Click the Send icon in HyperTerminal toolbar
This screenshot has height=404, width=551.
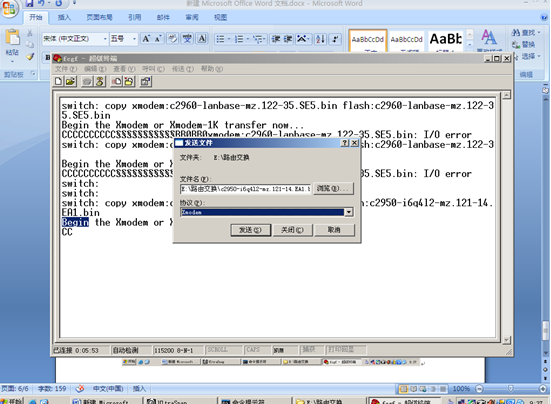[116, 82]
